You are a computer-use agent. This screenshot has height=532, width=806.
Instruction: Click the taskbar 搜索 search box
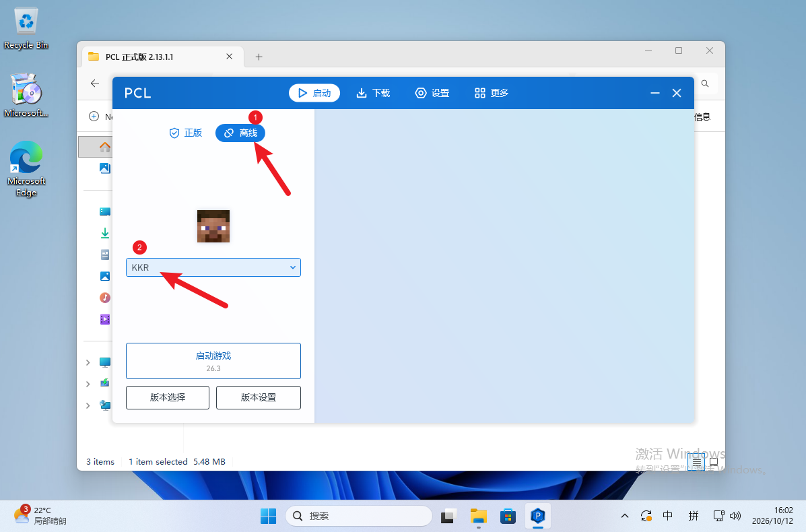click(x=359, y=516)
